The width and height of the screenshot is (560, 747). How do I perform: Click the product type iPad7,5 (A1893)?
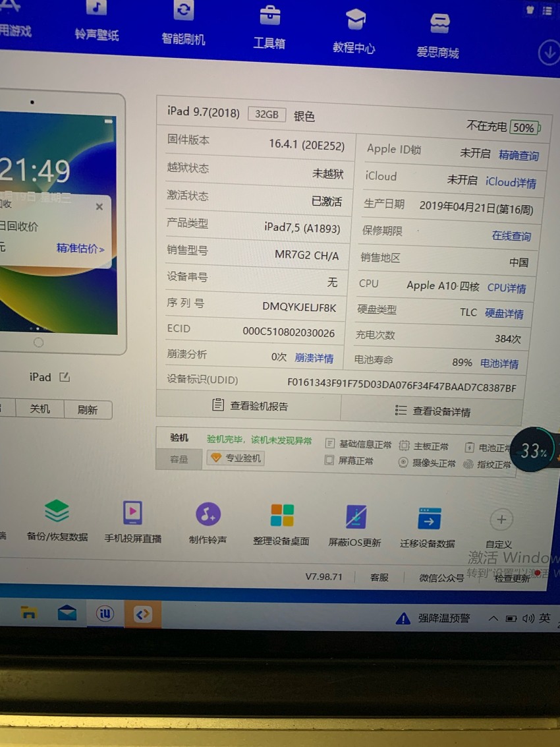tap(302, 228)
